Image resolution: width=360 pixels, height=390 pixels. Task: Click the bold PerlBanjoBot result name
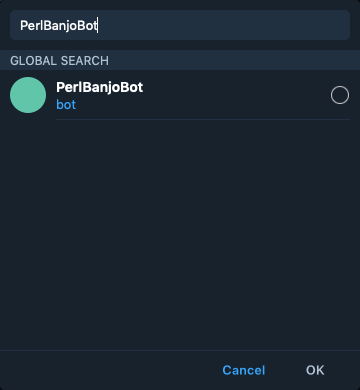[x=100, y=87]
